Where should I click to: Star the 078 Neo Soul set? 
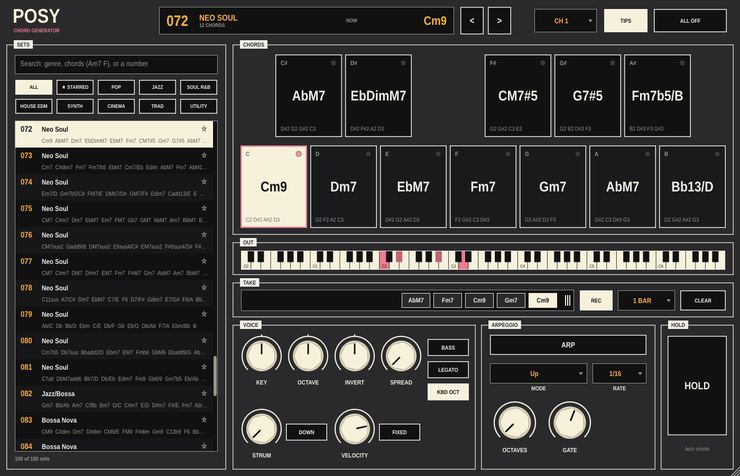pos(204,287)
